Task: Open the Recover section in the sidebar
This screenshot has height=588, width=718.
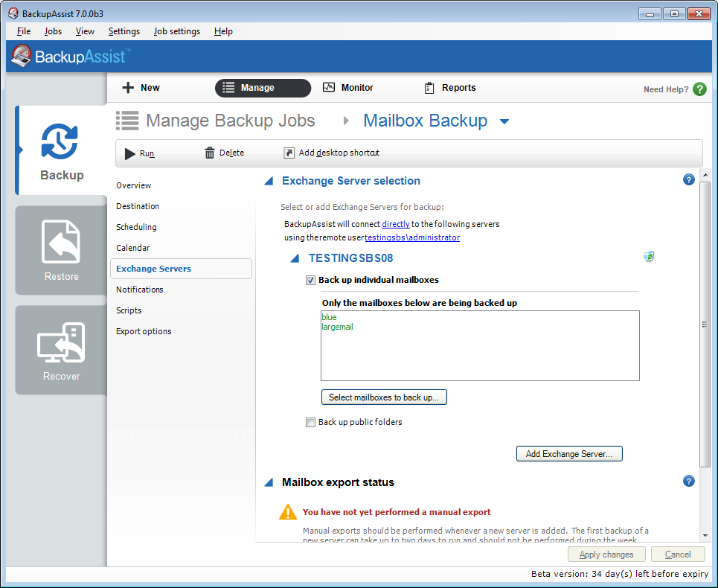Action: point(61,351)
